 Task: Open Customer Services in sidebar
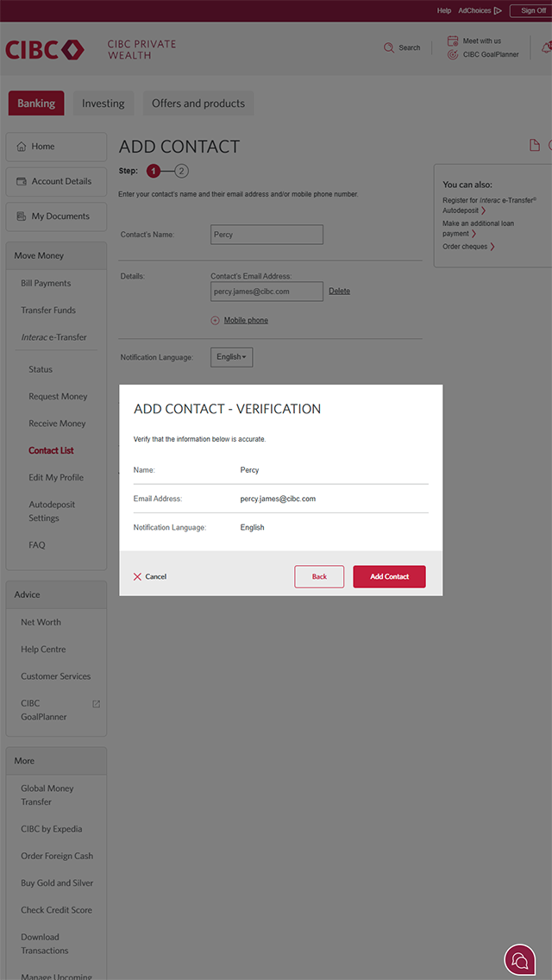click(x=56, y=676)
